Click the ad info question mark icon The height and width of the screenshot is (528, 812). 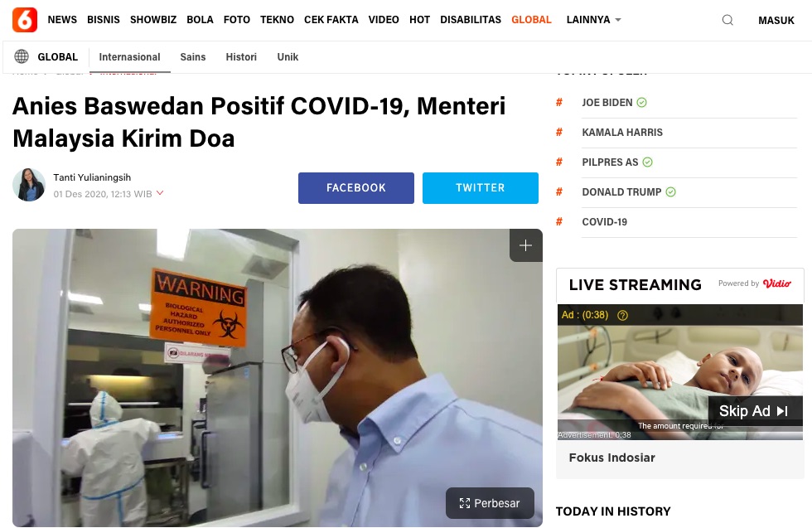coord(622,315)
